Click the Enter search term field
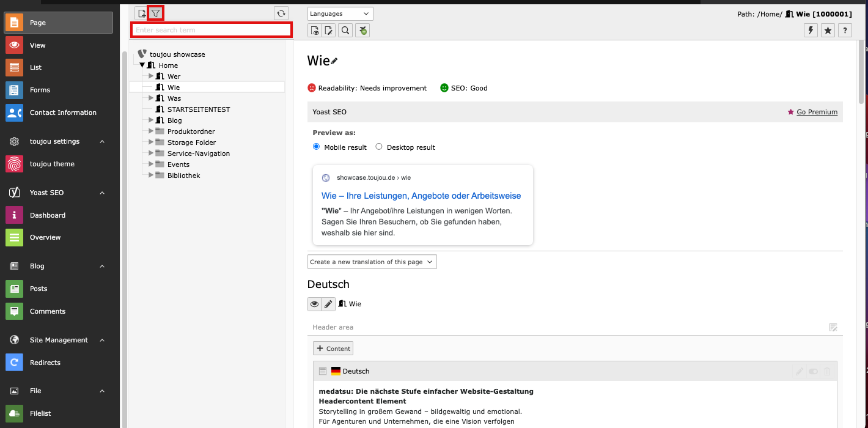Image resolution: width=868 pixels, height=428 pixels. [211, 30]
